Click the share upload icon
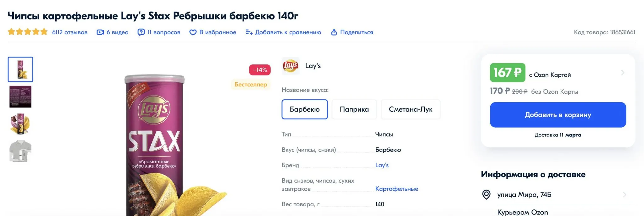 [334, 32]
